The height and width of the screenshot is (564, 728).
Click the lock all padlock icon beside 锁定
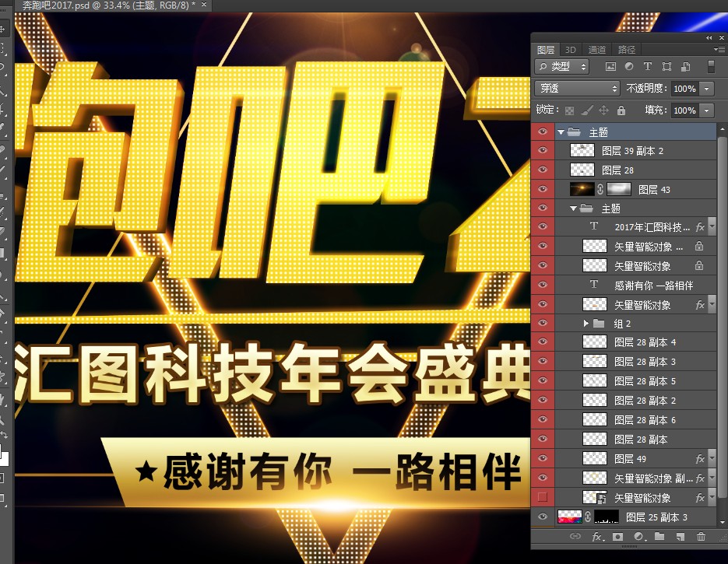tap(621, 110)
